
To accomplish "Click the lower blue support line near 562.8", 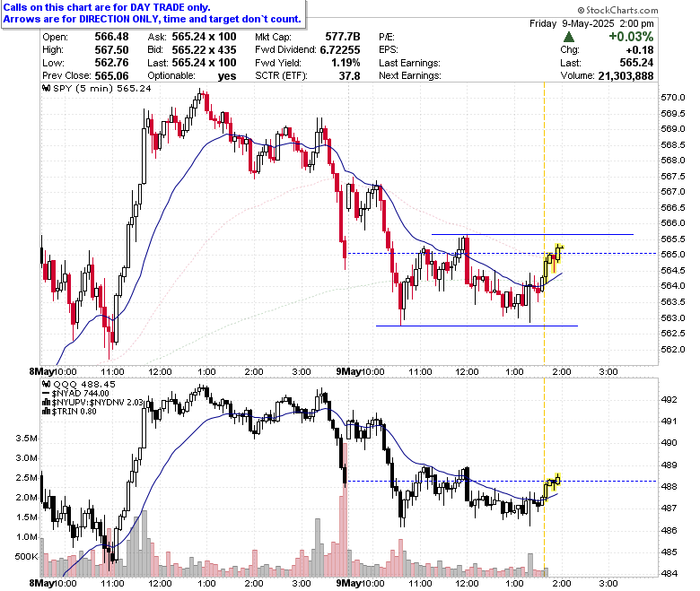I will (x=477, y=326).
